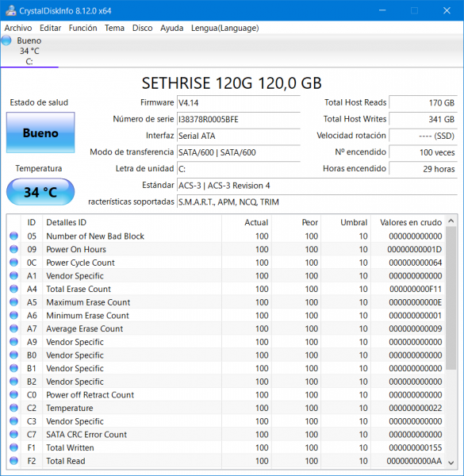
Task: Select the C: drive tab at top
Action: (x=29, y=51)
